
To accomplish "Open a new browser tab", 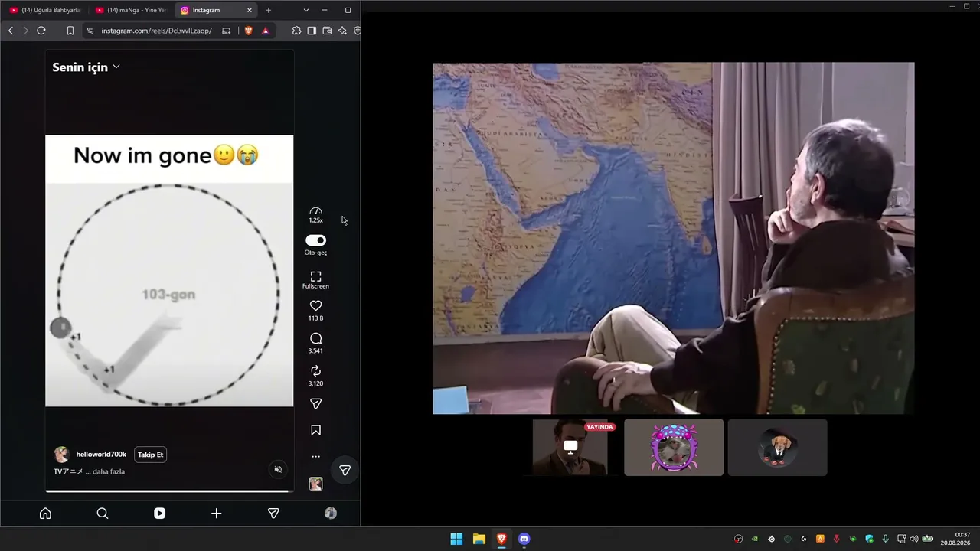I will [x=268, y=10].
